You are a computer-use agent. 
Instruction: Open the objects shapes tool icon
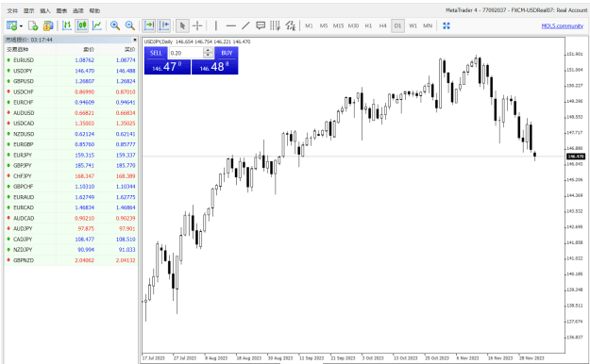290,25
